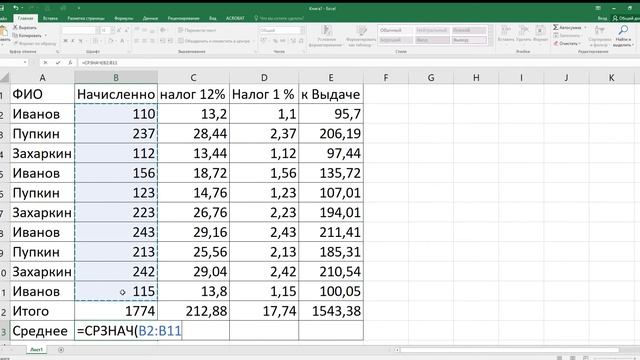Switch to the Вставка tab
Screen dimensions: 640x360
click(x=50, y=18)
